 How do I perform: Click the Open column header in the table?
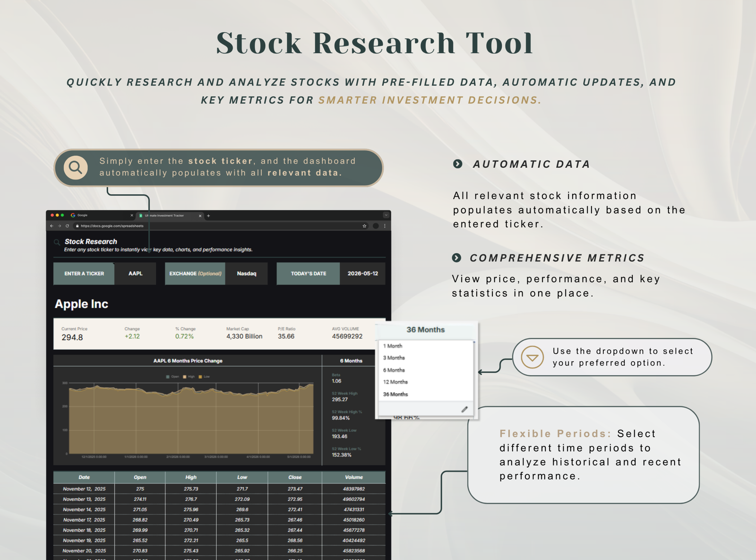click(140, 477)
